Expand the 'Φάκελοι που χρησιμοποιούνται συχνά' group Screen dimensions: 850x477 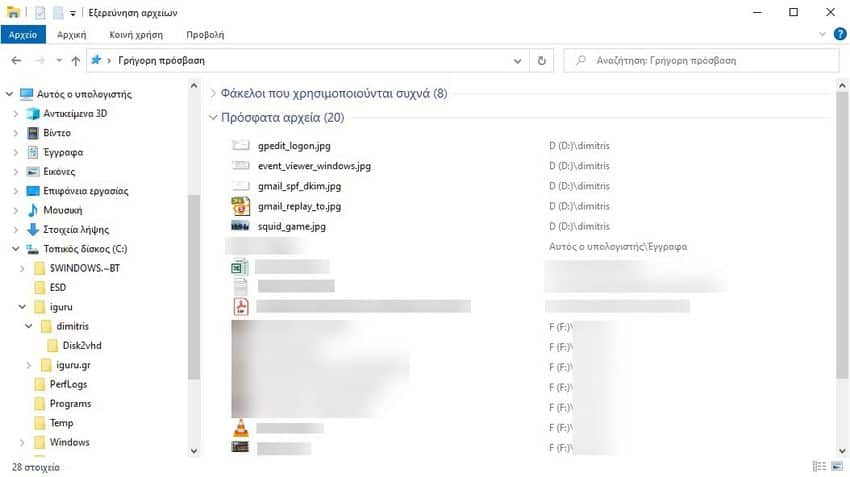point(213,94)
